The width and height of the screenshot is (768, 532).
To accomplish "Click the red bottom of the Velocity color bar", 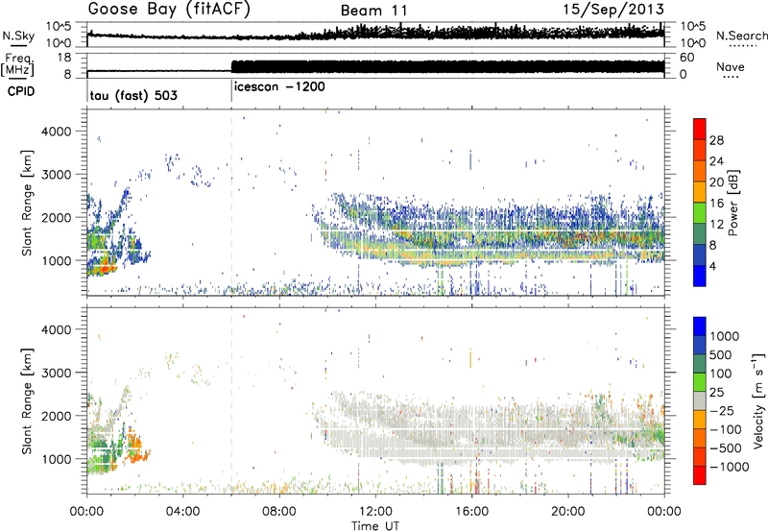I will click(x=700, y=475).
